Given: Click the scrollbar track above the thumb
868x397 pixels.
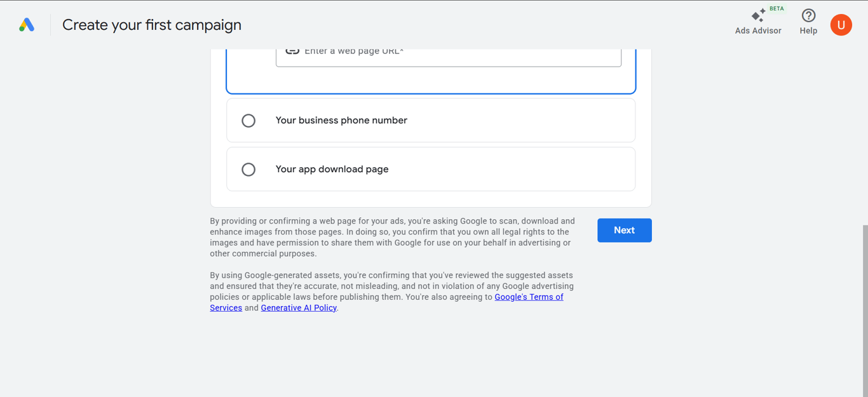Looking at the screenshot, I should (x=864, y=127).
